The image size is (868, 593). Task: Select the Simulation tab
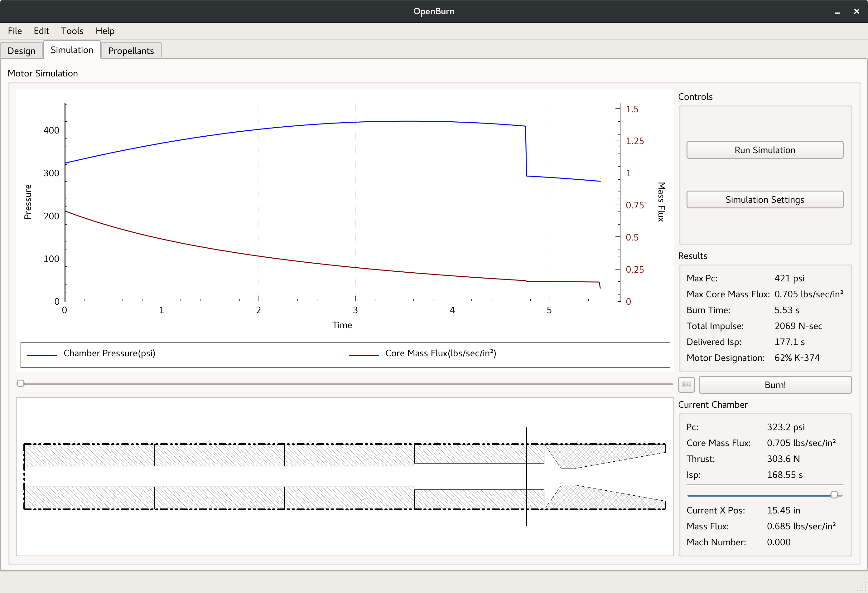pyautogui.click(x=72, y=50)
